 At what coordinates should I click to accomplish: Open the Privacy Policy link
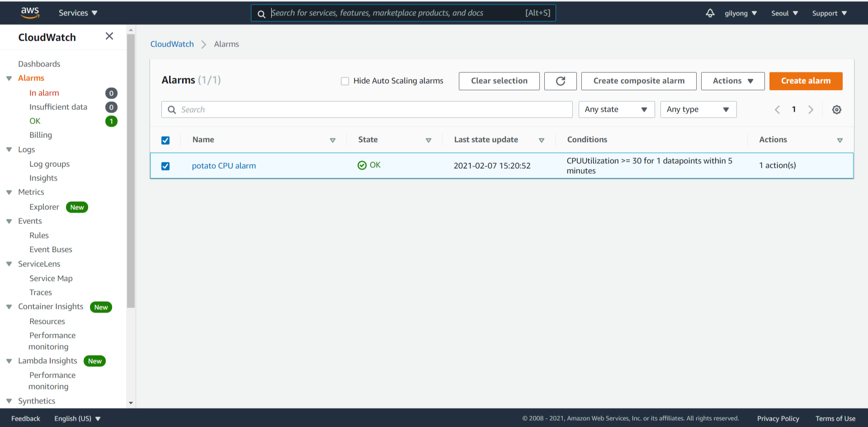point(778,418)
